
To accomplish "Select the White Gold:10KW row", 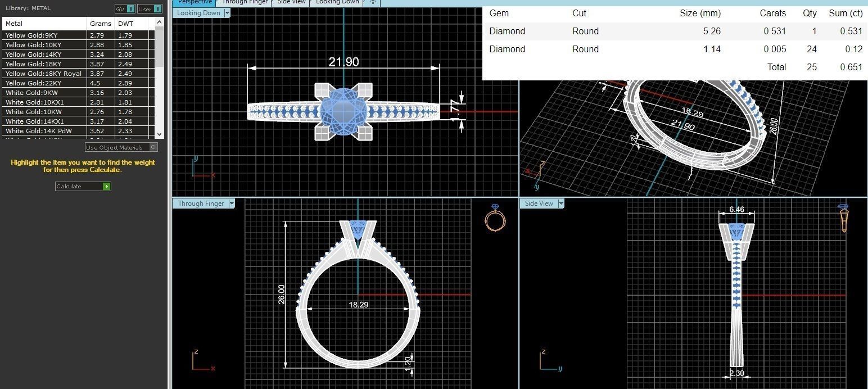I will 79,112.
